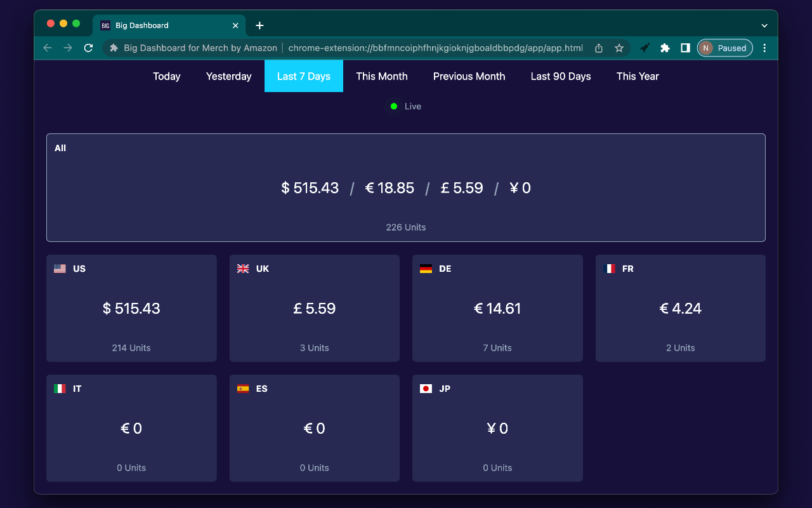Viewport: 812px width, 508px height.
Task: Click the Paused profile toggle
Action: click(x=724, y=48)
